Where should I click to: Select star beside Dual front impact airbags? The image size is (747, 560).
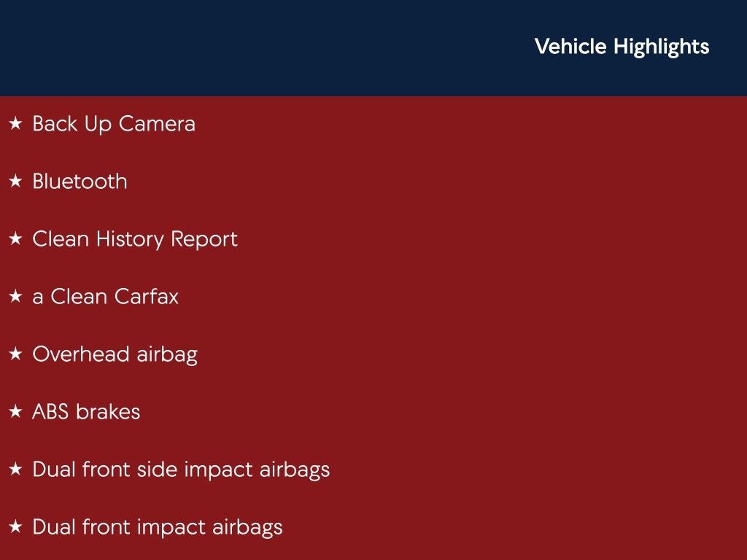click(x=15, y=527)
